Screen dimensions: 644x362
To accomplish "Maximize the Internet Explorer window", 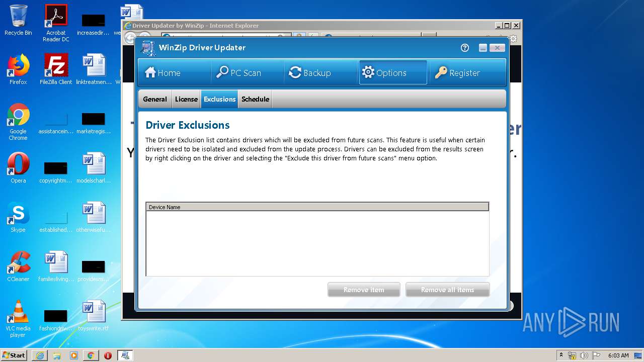I will point(507,26).
